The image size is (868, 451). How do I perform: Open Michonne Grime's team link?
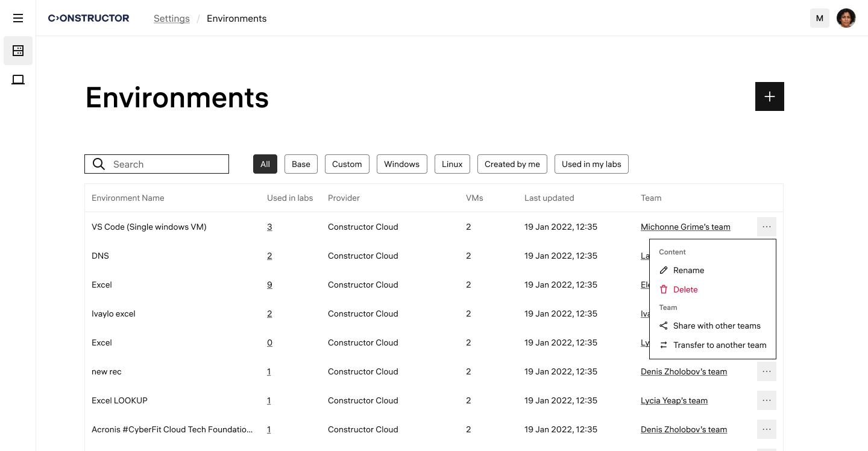(685, 227)
